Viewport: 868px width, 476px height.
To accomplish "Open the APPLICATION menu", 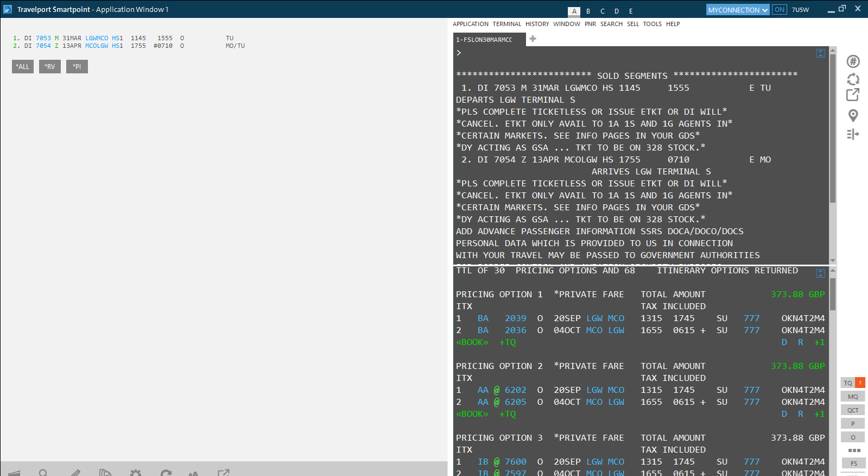I will [471, 24].
